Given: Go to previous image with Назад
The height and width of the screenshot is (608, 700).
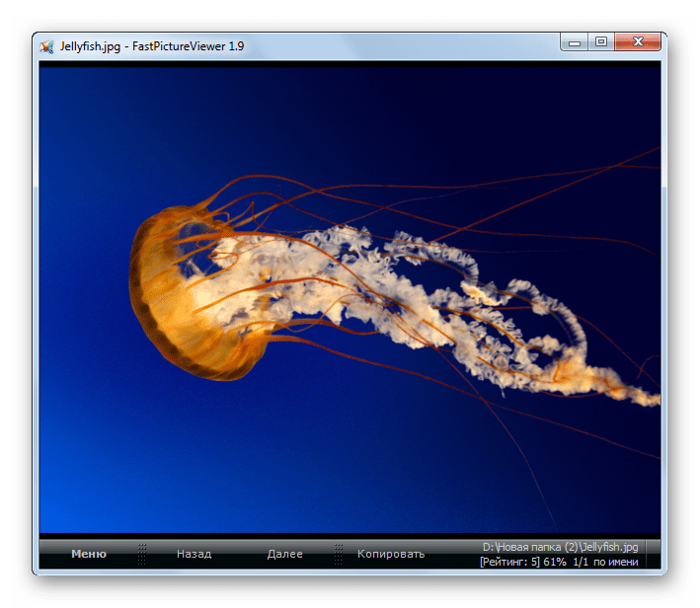Looking at the screenshot, I should [194, 554].
